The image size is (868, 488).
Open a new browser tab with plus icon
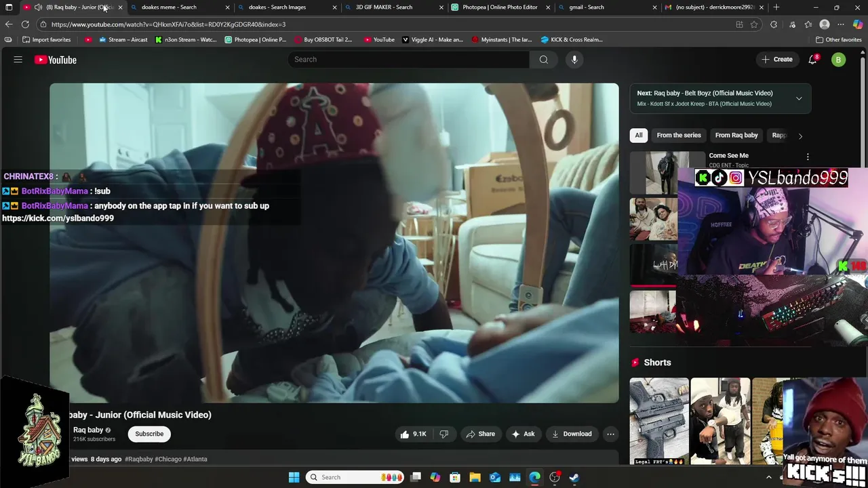776,7
